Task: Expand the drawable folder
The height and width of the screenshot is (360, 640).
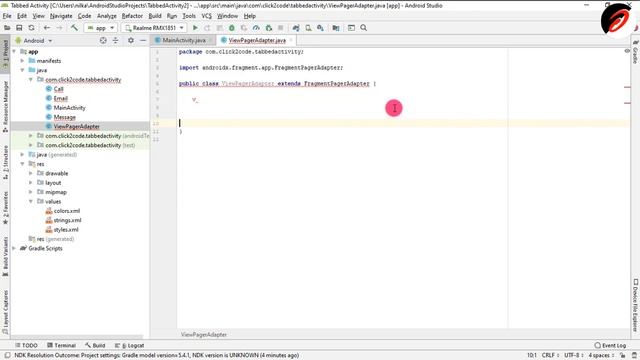Action: (x=31, y=173)
